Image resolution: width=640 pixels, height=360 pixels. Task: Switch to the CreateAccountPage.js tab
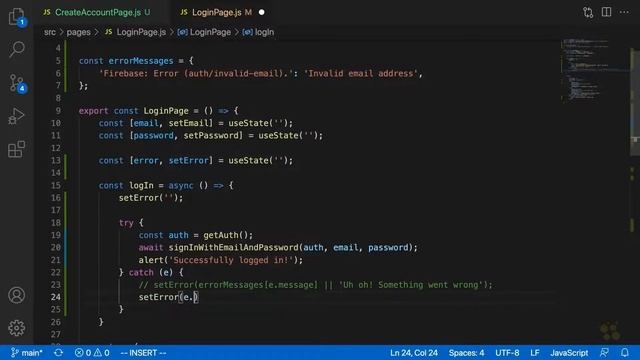click(97, 13)
